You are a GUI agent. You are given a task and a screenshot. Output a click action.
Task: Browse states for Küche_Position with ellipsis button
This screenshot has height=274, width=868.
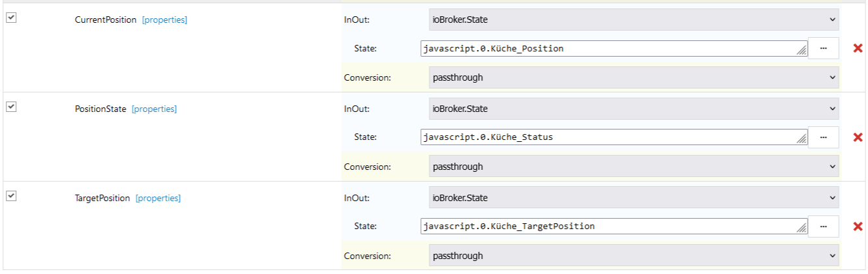(x=823, y=48)
